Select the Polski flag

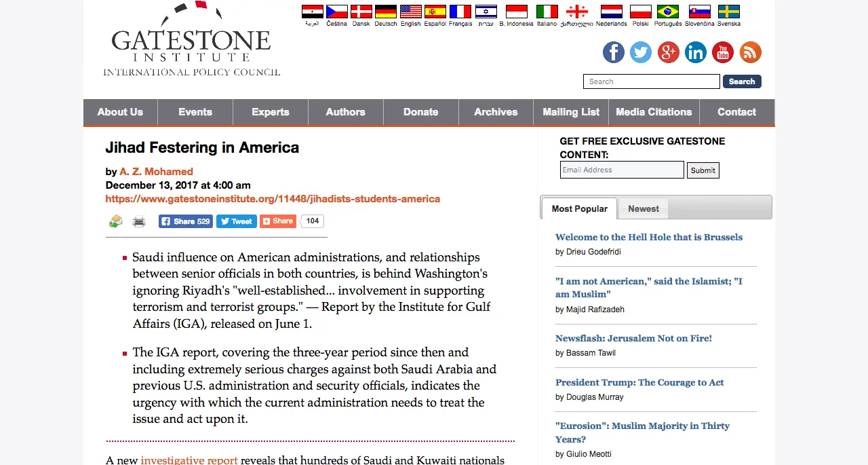(x=641, y=12)
